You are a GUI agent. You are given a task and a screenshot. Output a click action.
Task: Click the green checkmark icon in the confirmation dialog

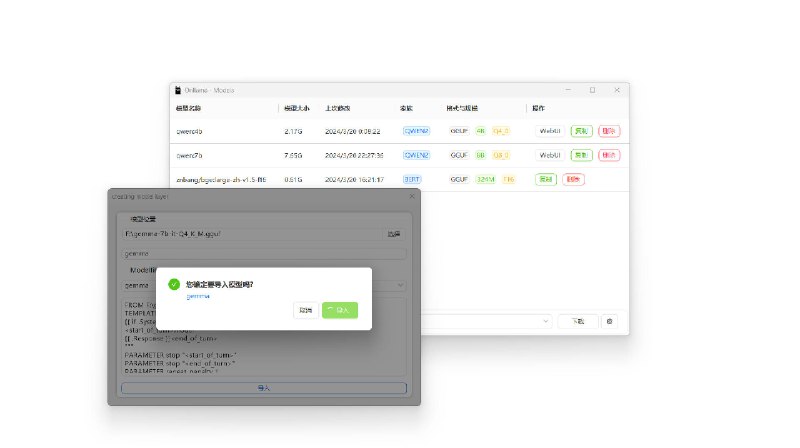pyautogui.click(x=174, y=285)
